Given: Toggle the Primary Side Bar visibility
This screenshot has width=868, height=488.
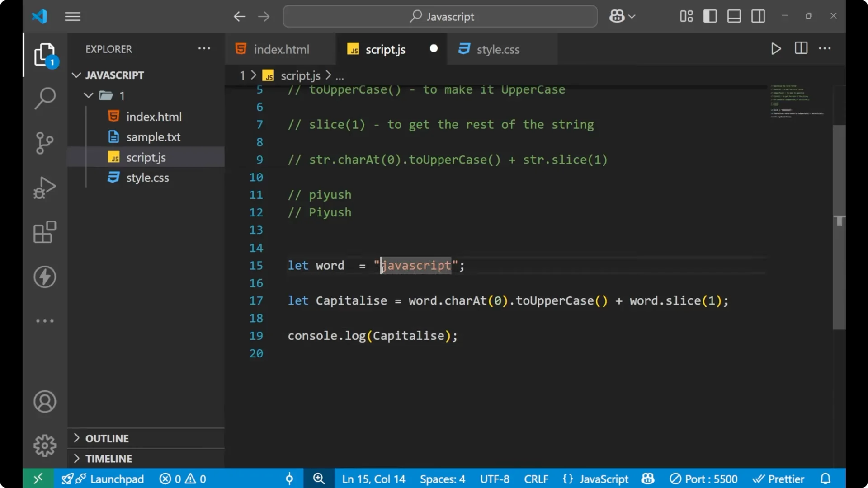Looking at the screenshot, I should [710, 16].
